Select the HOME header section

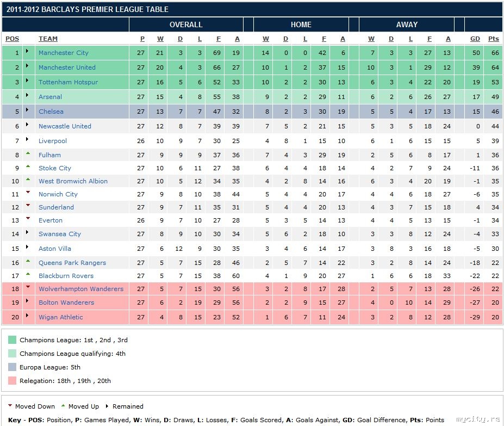301,24
